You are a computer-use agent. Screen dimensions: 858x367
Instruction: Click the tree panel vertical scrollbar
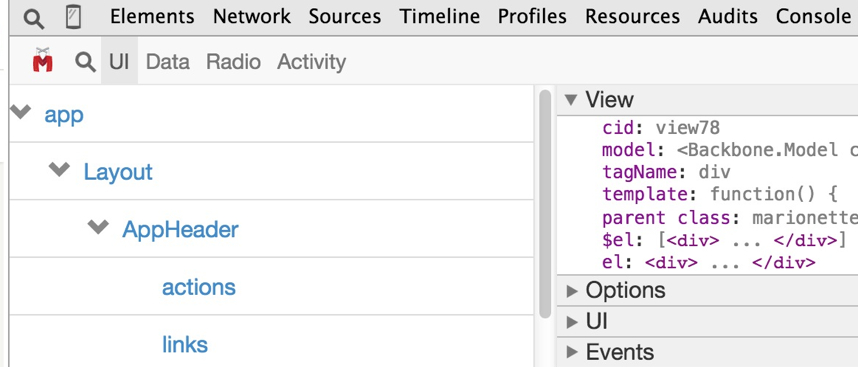point(544,204)
